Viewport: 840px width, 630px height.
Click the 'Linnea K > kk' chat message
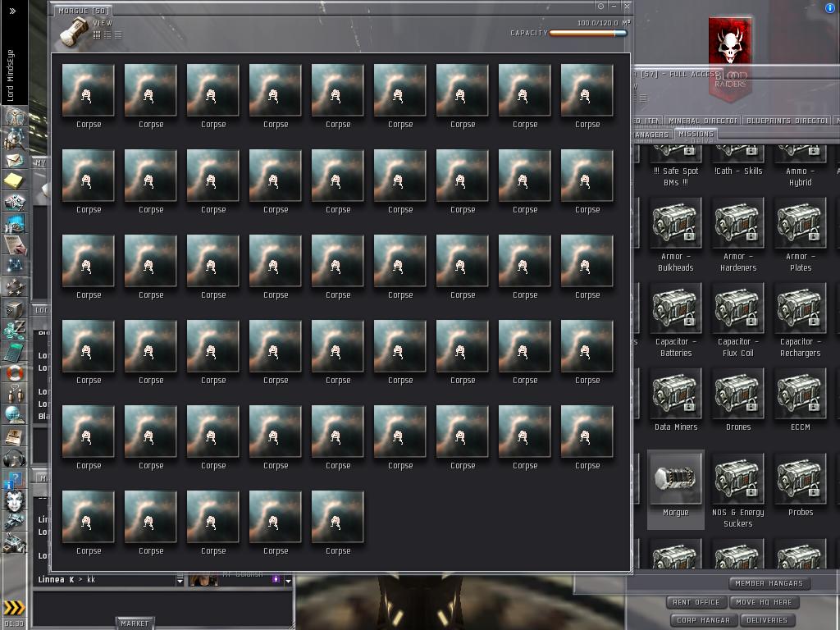[66, 580]
